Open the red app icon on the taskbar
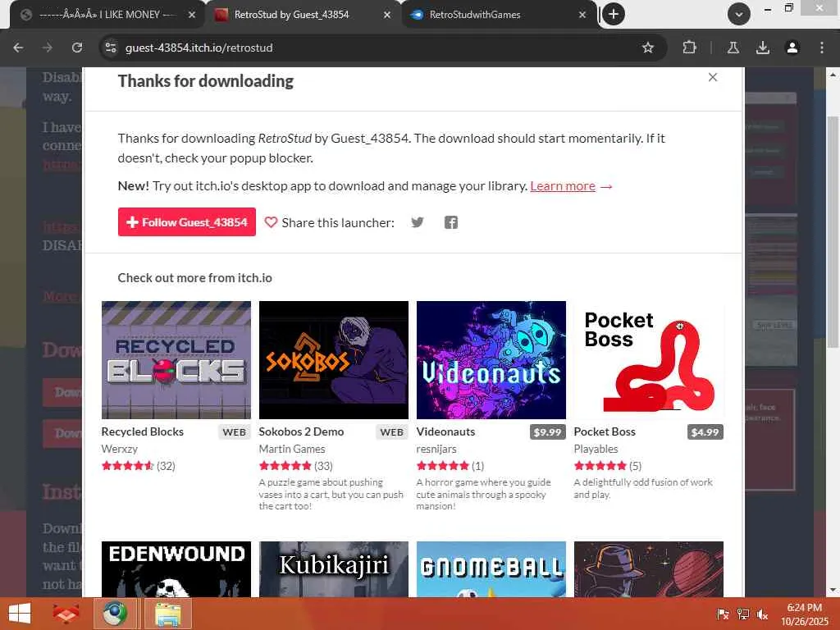 coord(66,614)
